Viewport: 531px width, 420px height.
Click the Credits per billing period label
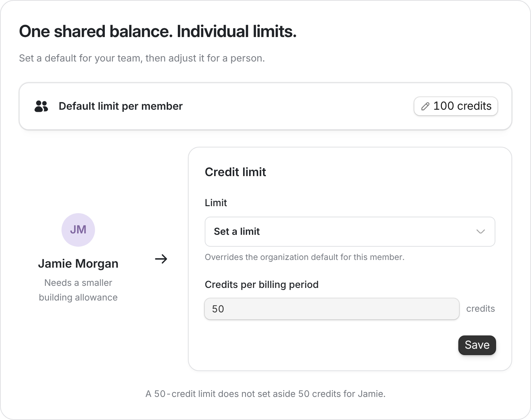pos(262,284)
